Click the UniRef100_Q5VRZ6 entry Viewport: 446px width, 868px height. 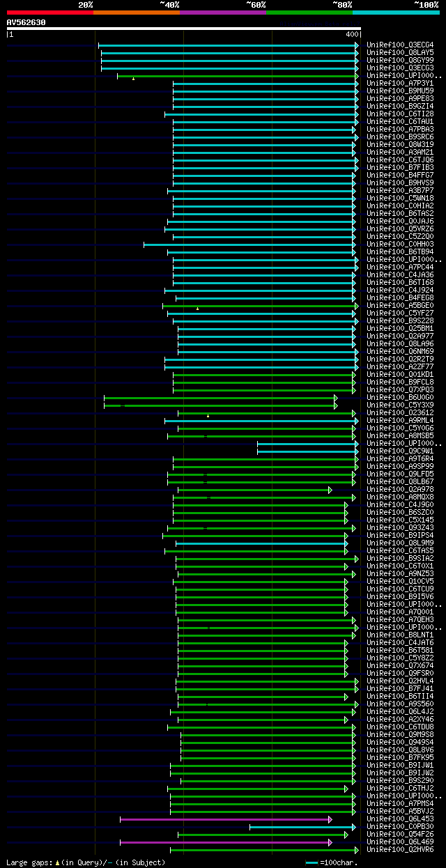tap(400, 229)
